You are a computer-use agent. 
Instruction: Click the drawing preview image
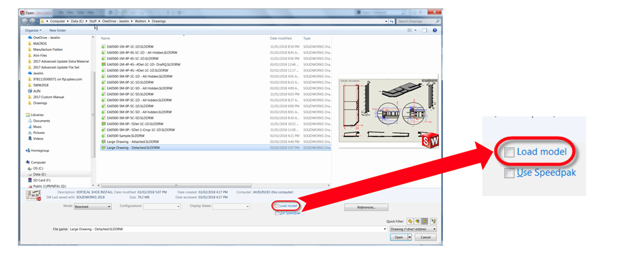[389, 111]
